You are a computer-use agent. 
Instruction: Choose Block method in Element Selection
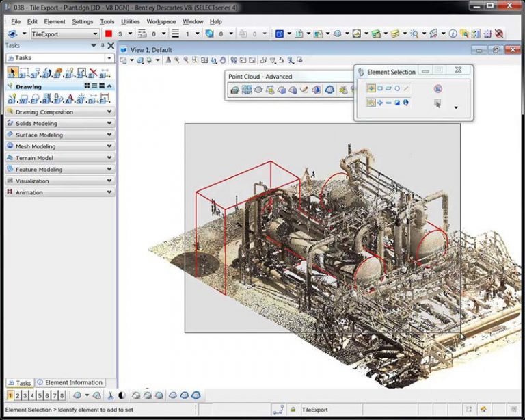(x=380, y=88)
